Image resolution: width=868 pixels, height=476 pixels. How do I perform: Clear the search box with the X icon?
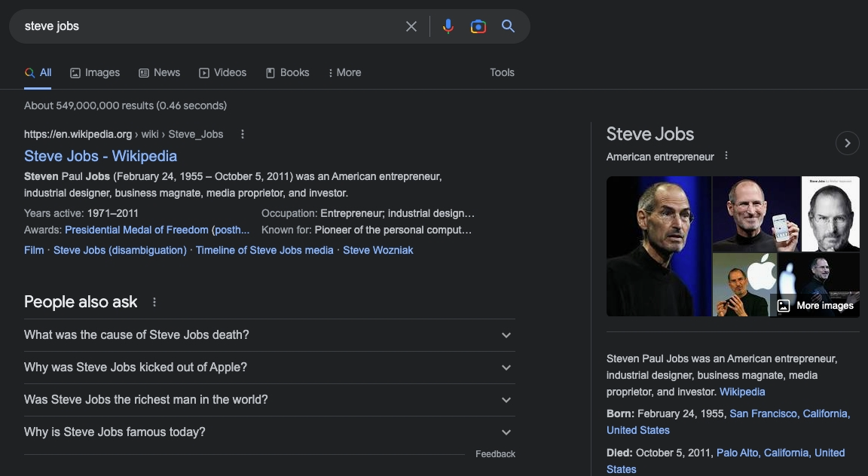click(411, 26)
